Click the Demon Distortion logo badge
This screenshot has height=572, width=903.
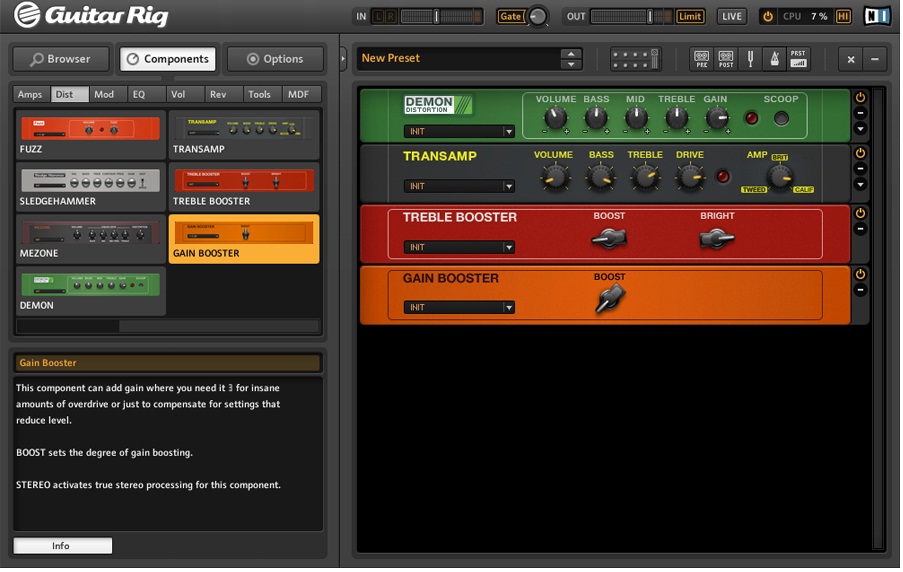pyautogui.click(x=438, y=104)
